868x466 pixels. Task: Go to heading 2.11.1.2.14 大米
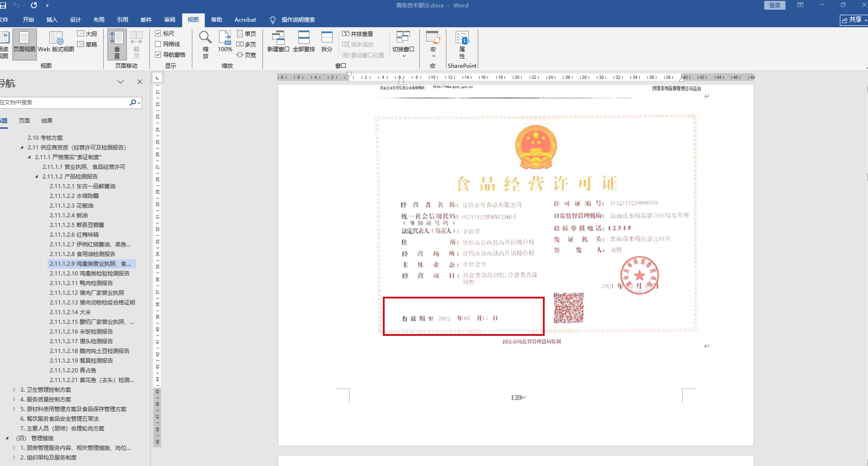tap(71, 312)
